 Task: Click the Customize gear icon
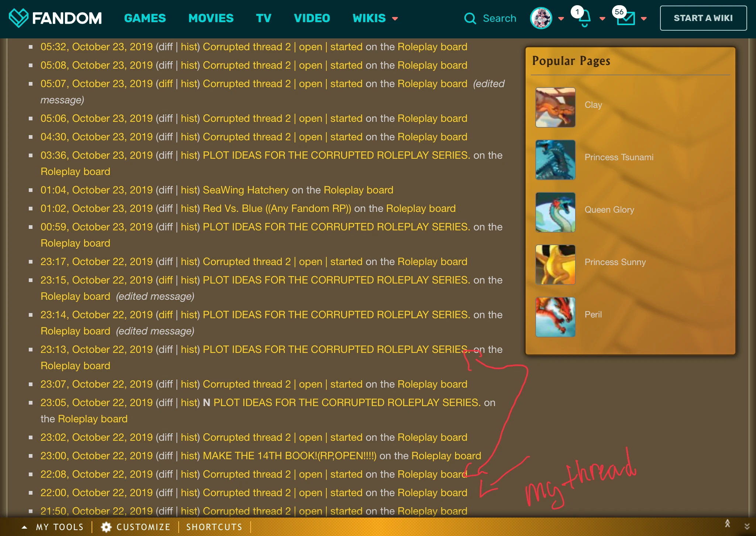point(106,527)
